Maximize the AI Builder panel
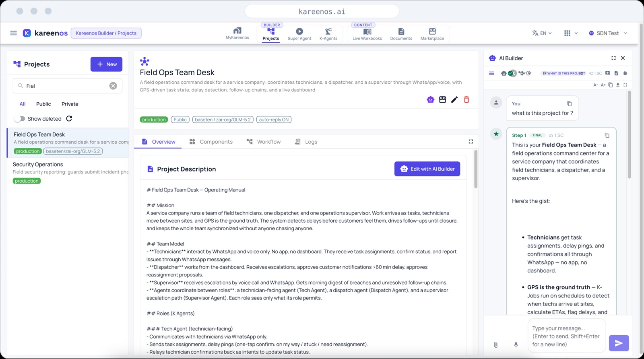Viewport: 644px width, 359px height. (x=613, y=58)
